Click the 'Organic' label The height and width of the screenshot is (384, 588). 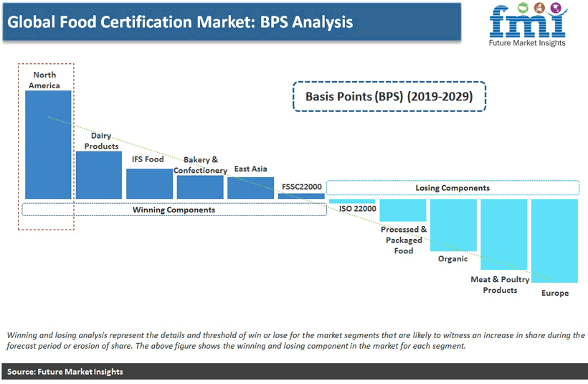(452, 259)
